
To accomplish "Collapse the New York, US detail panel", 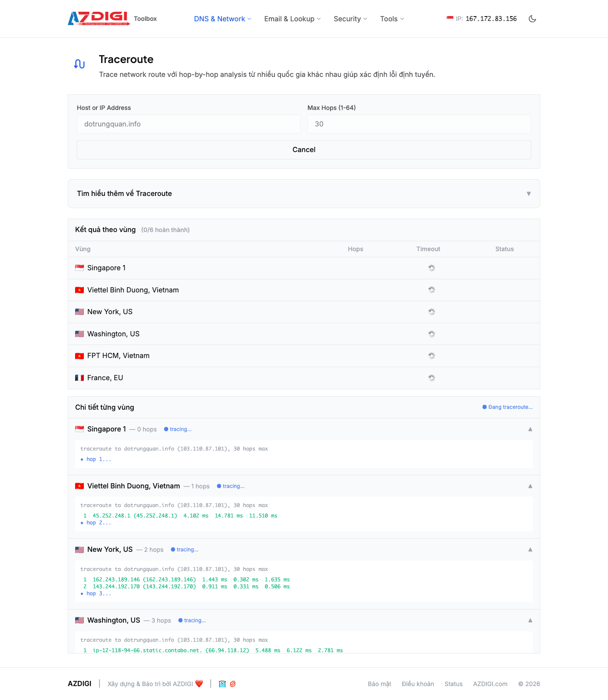I will (x=530, y=550).
